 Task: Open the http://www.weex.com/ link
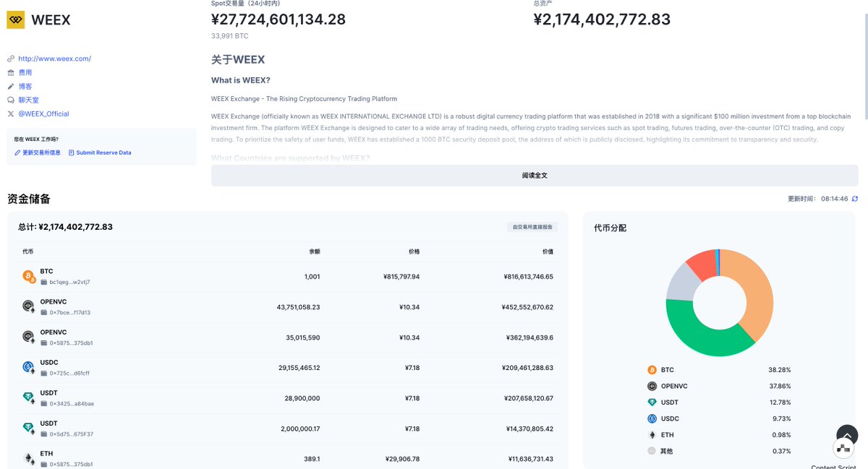tap(55, 59)
